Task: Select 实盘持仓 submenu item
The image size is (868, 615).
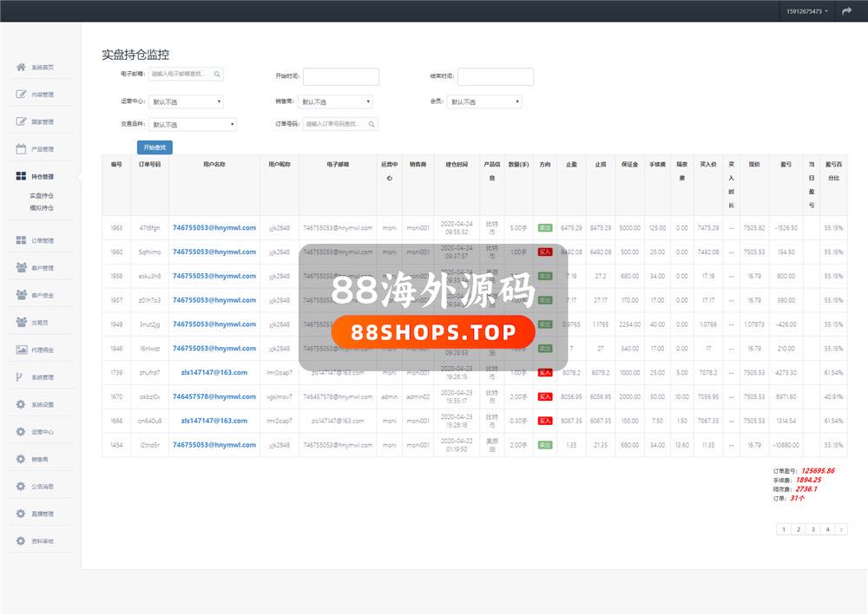Action: [42, 196]
